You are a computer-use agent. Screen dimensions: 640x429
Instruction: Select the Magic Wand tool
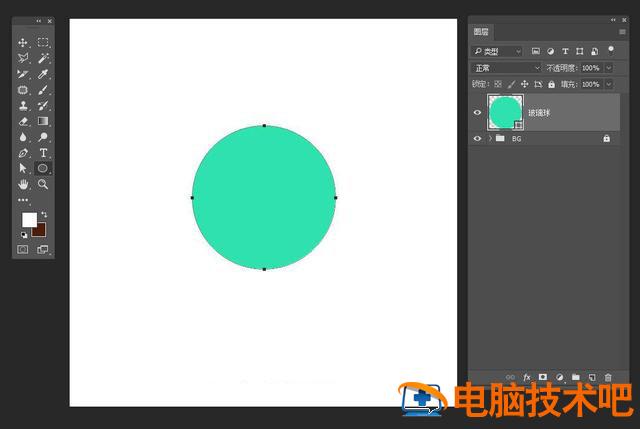[x=43, y=58]
